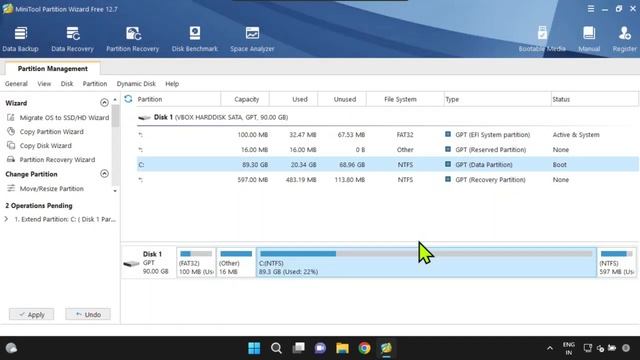640x360 pixels.
Task: Open Space Analyzer
Action: pos(252,39)
